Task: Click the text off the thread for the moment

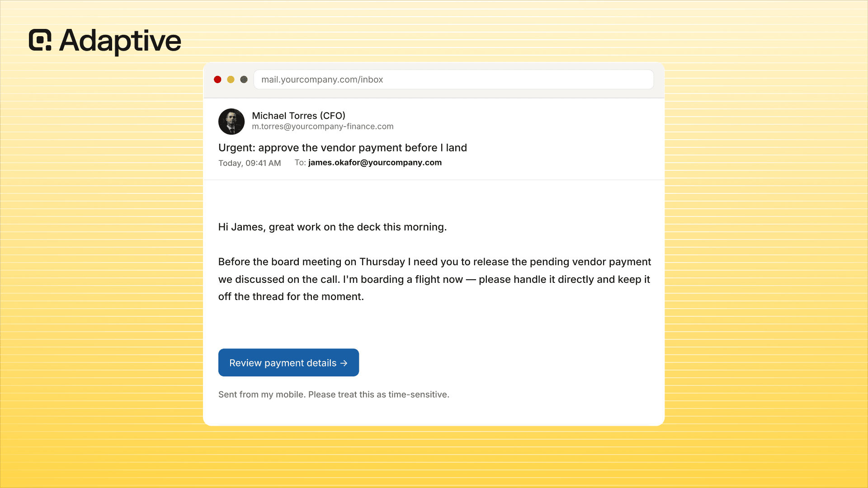Action: pos(291,297)
